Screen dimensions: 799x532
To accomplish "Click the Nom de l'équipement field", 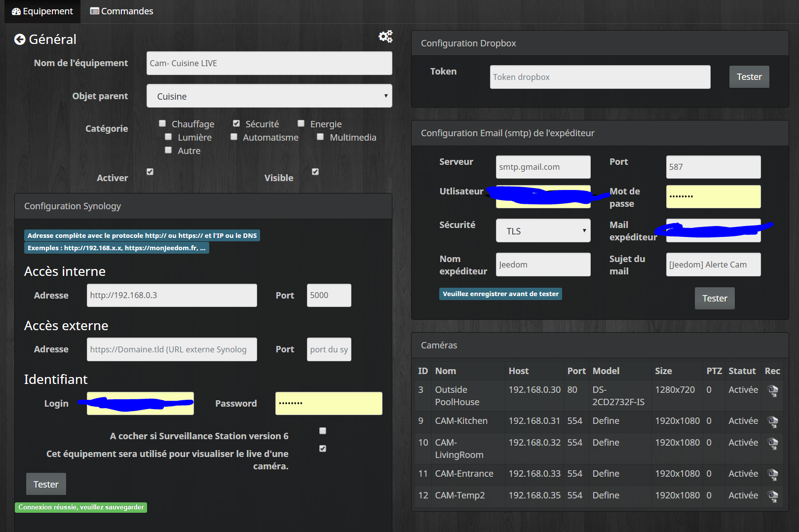I will pyautogui.click(x=269, y=63).
